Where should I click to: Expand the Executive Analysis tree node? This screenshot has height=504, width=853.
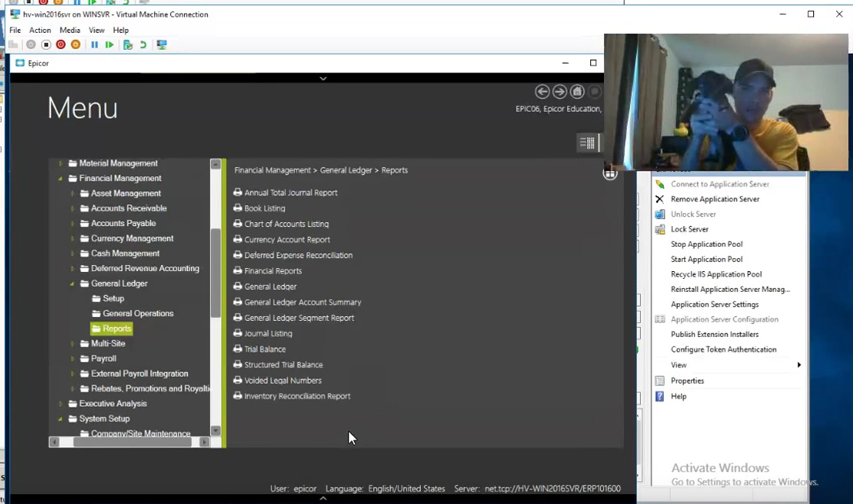pyautogui.click(x=61, y=404)
